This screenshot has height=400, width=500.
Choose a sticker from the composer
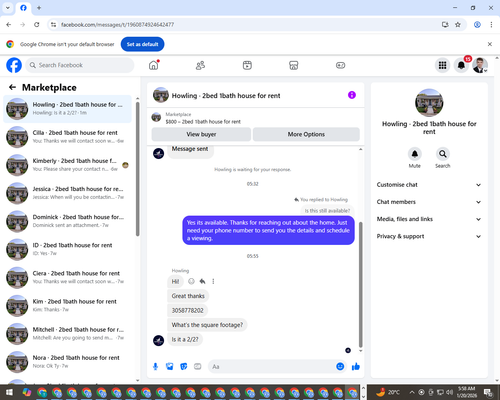184,367
